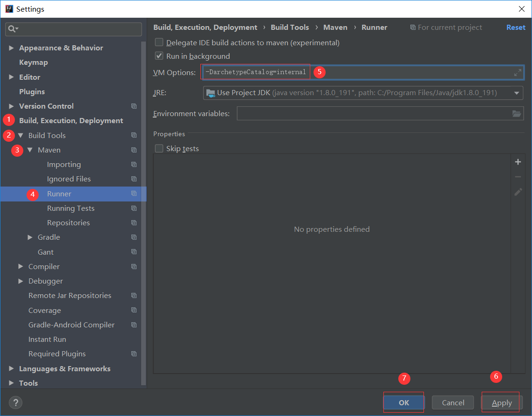Open help with the question mark icon
Viewport: 532px width, 416px height.
[16, 403]
